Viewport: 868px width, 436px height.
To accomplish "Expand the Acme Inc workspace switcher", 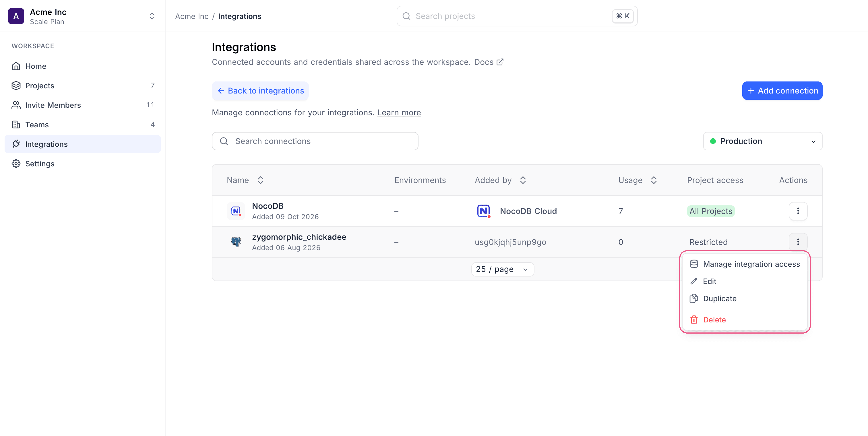I will click(152, 16).
